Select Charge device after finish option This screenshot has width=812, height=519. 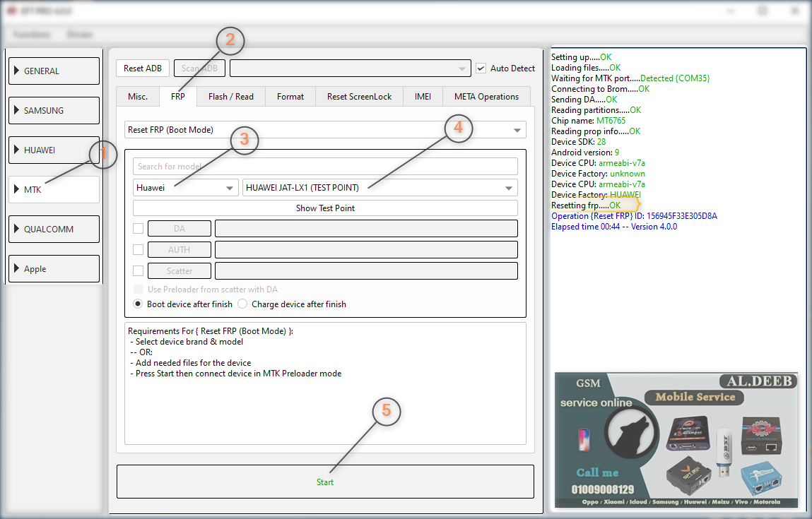point(242,304)
